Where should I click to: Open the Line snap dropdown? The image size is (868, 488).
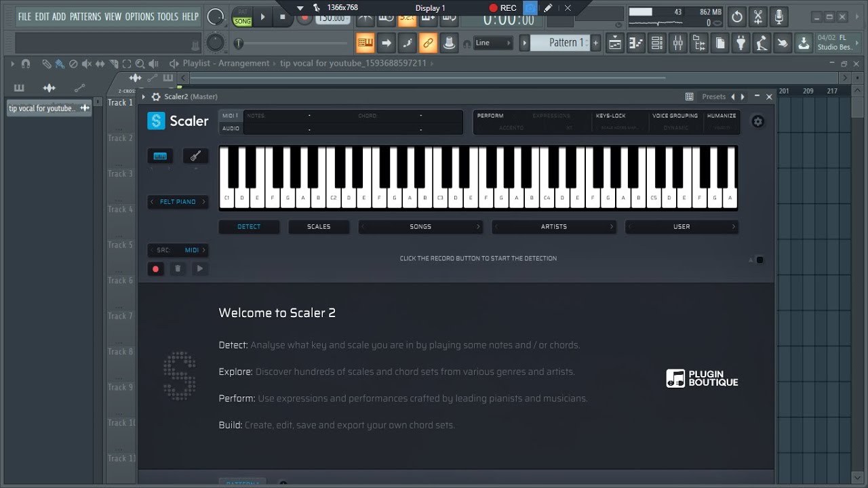click(x=493, y=43)
